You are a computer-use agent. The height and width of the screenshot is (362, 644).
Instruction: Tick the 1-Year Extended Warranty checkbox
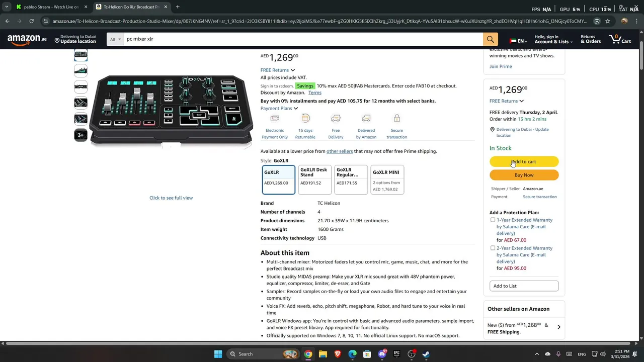pyautogui.click(x=493, y=220)
